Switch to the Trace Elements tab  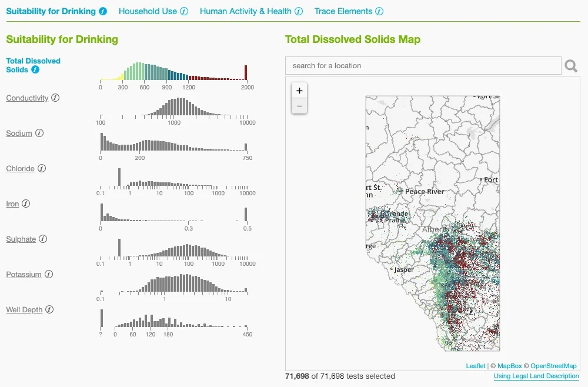pos(344,11)
